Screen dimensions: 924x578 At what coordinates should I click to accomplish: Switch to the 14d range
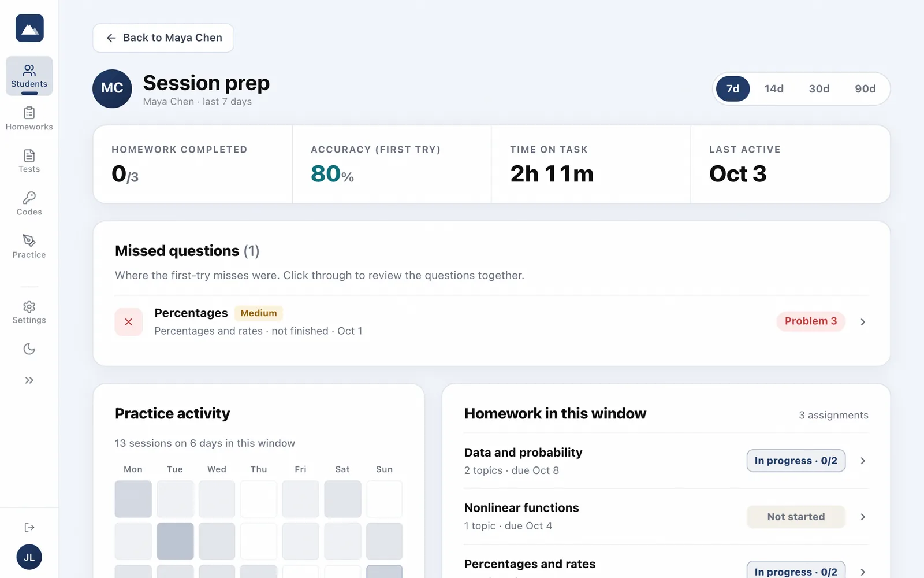click(x=774, y=89)
